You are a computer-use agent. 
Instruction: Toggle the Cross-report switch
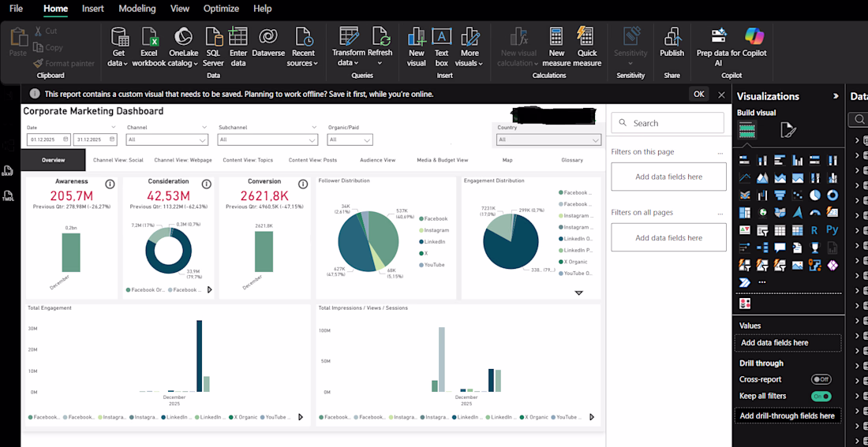(x=821, y=379)
